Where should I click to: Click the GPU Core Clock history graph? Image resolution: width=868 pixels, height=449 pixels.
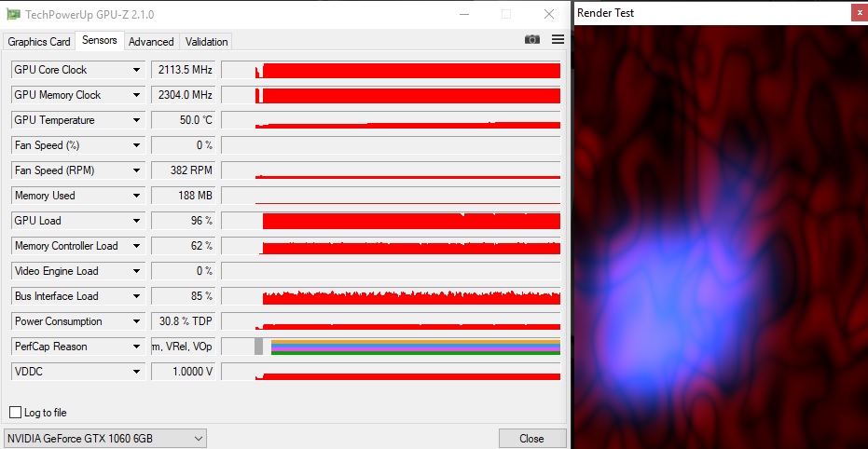tap(391, 70)
